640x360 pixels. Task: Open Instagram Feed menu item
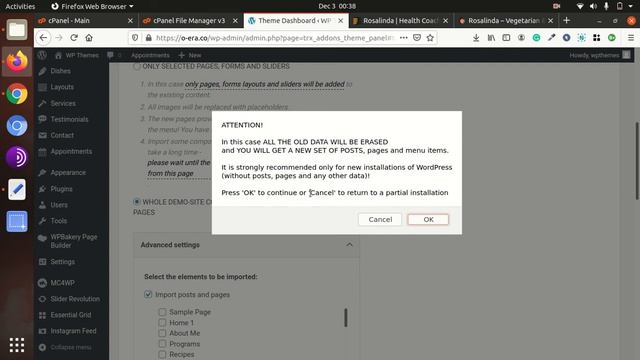[73, 331]
